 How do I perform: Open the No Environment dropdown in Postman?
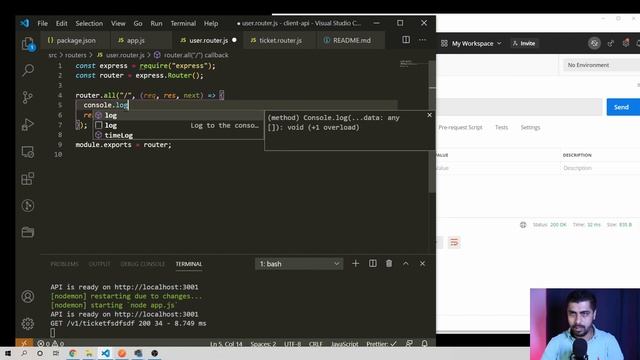point(601,65)
